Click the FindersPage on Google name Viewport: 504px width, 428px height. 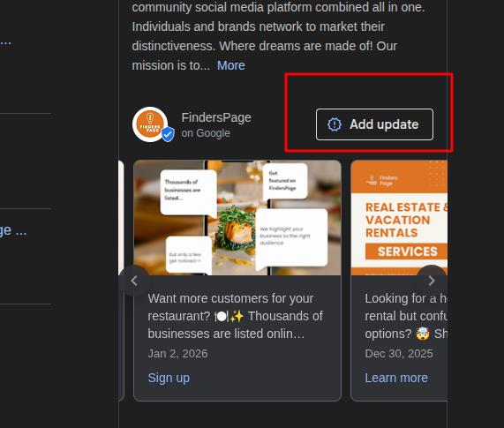point(216,125)
